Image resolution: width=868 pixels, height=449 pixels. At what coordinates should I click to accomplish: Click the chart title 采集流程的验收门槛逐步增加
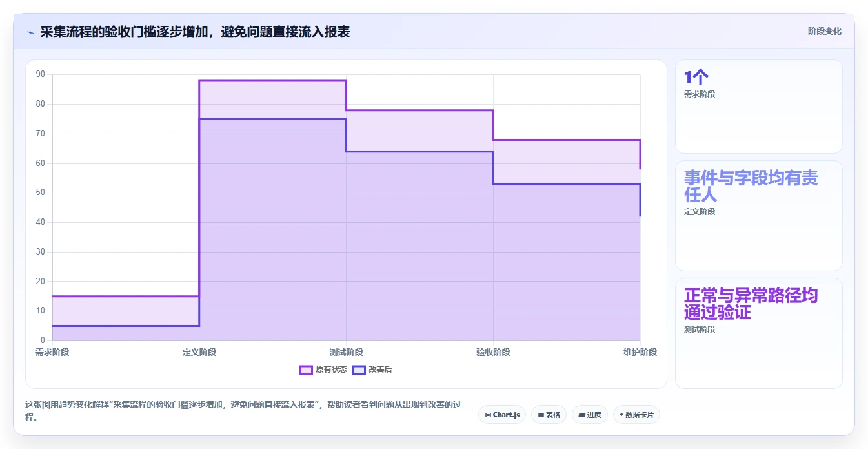point(195,32)
